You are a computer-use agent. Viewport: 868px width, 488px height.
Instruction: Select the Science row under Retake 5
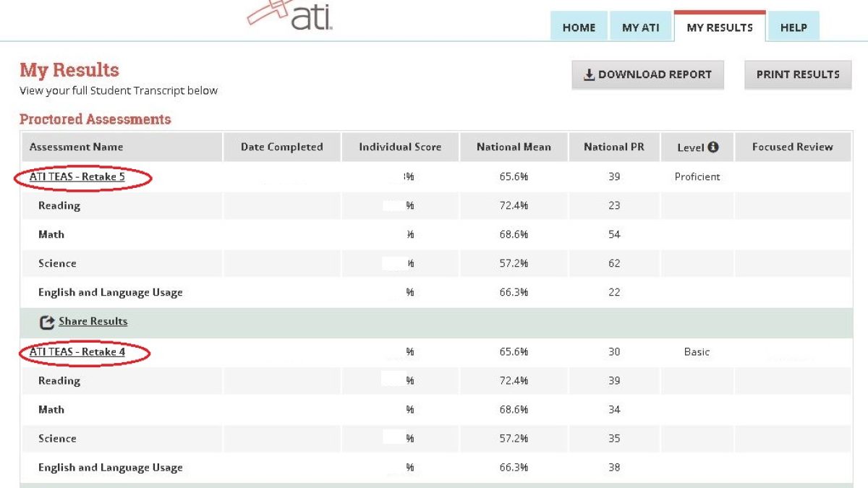click(x=57, y=264)
